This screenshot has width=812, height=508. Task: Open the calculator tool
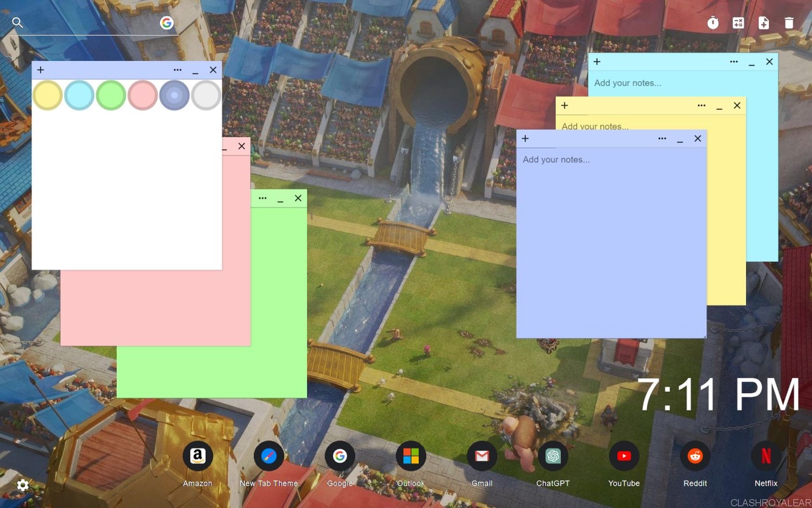tap(738, 23)
